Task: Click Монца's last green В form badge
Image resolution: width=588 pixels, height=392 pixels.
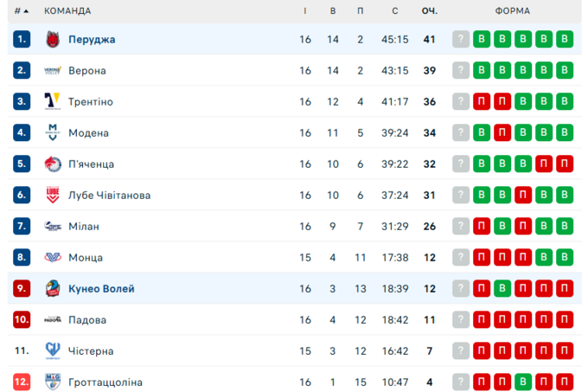Action: click(565, 257)
